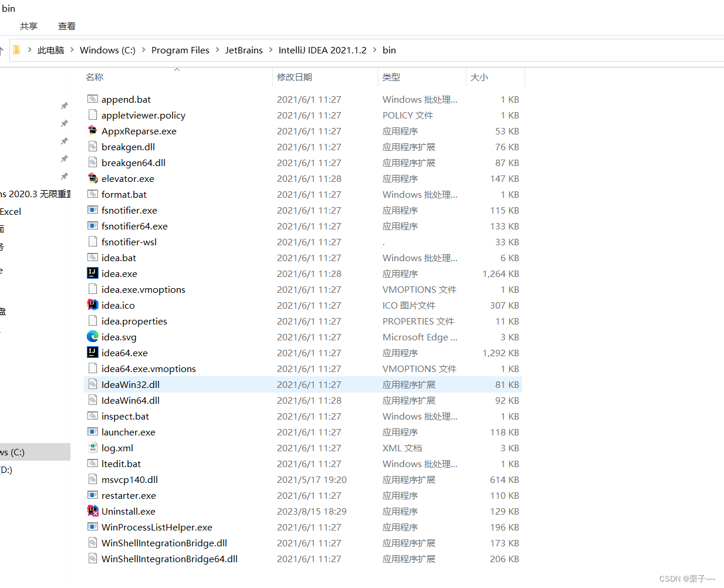
Task: Navigate to Windows (C:) in breadcrumb
Action: tap(107, 50)
